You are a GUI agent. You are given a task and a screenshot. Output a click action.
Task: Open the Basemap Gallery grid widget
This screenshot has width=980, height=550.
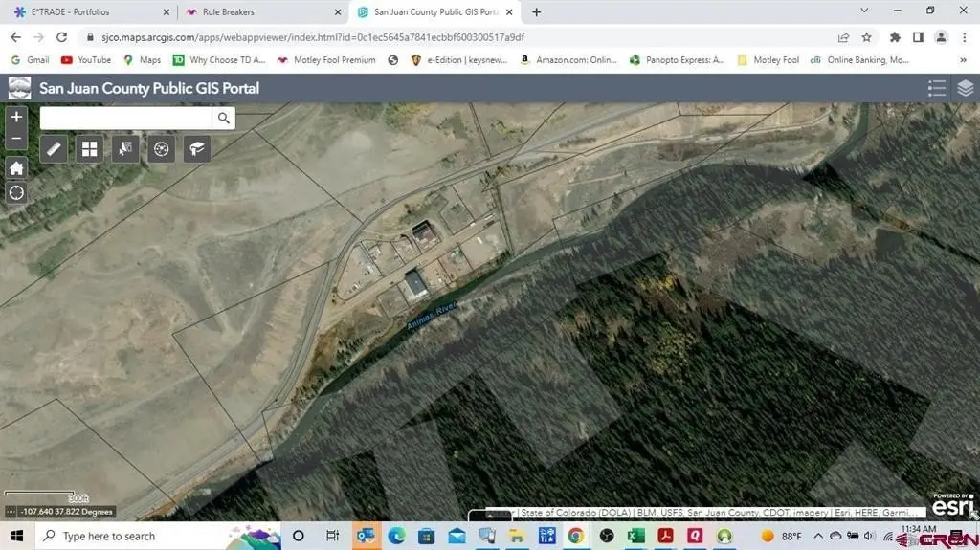click(89, 149)
